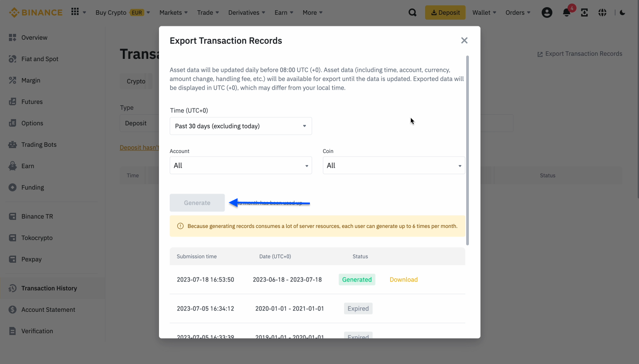Image resolution: width=639 pixels, height=364 pixels.
Task: Click the Generate button
Action: pyautogui.click(x=197, y=203)
